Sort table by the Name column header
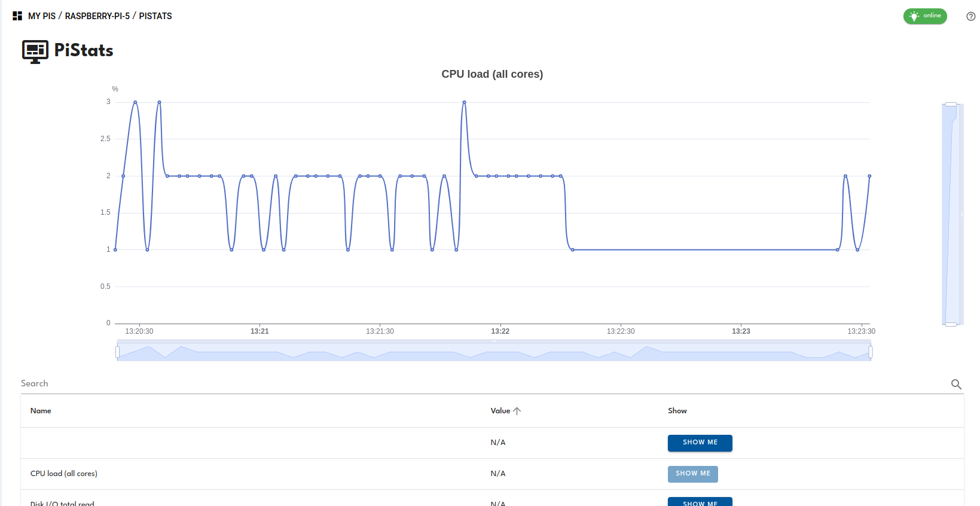 (x=41, y=411)
